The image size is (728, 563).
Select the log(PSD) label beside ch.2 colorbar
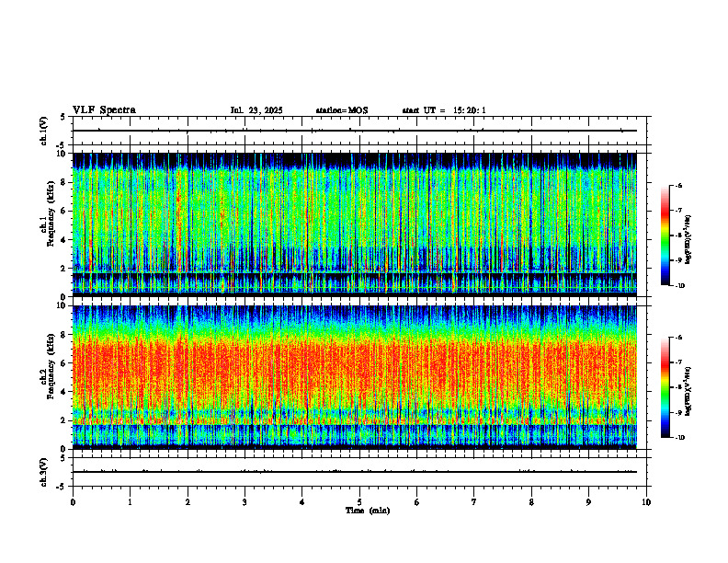pos(688,392)
